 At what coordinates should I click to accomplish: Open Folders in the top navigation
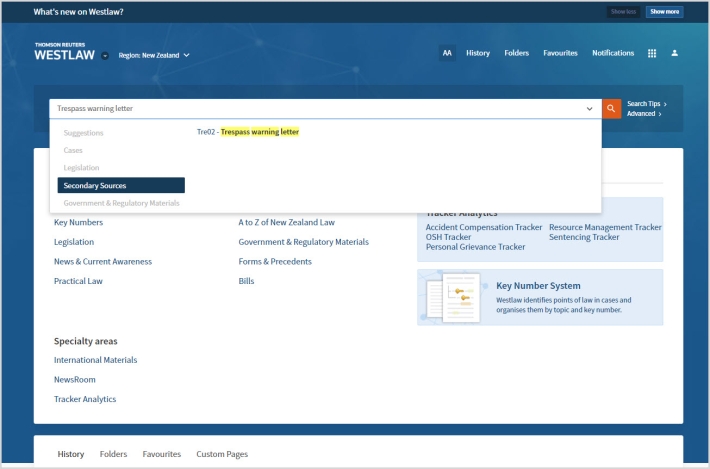point(517,53)
